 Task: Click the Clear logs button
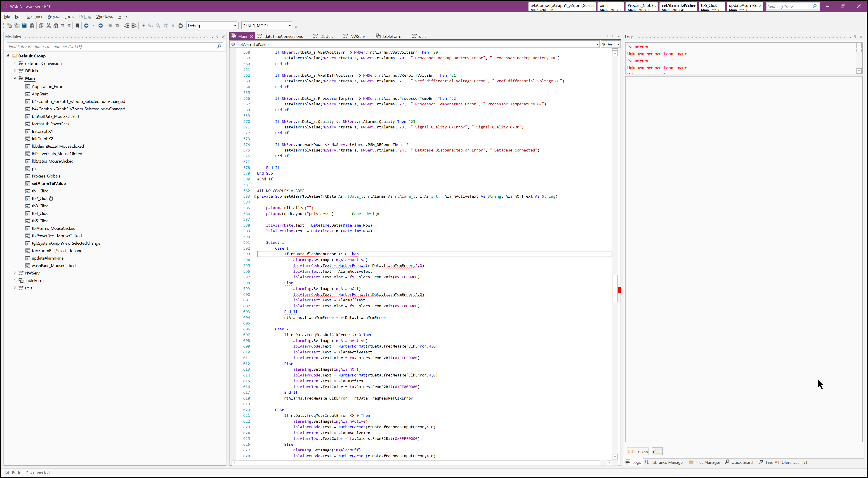pyautogui.click(x=657, y=451)
